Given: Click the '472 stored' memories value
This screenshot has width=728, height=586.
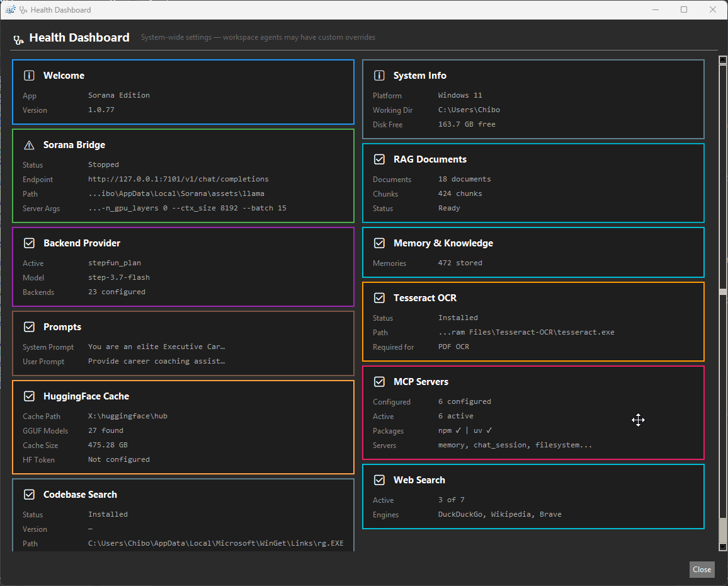Looking at the screenshot, I should (x=460, y=263).
